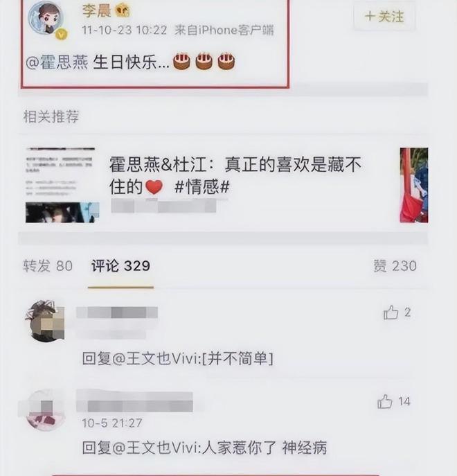Follow 李晨 with the +关注 button

[384, 17]
